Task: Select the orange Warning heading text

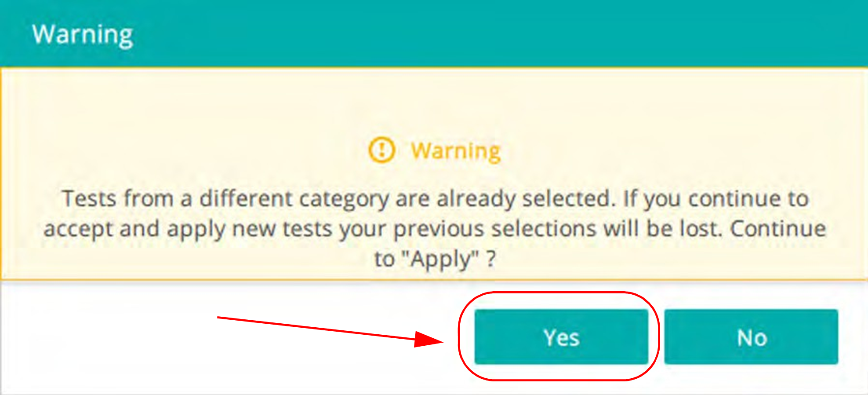Action: click(x=455, y=151)
